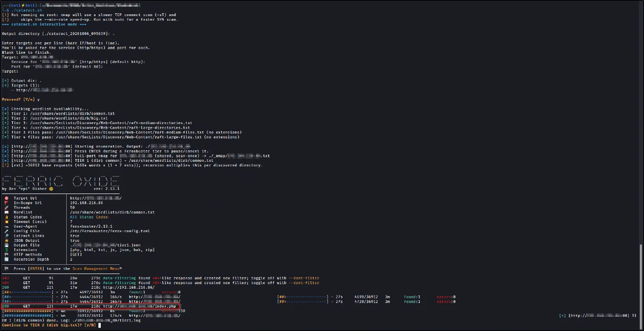Click the flag icon beside HTTP methods
The height and width of the screenshot is (331, 644).
pos(6,255)
